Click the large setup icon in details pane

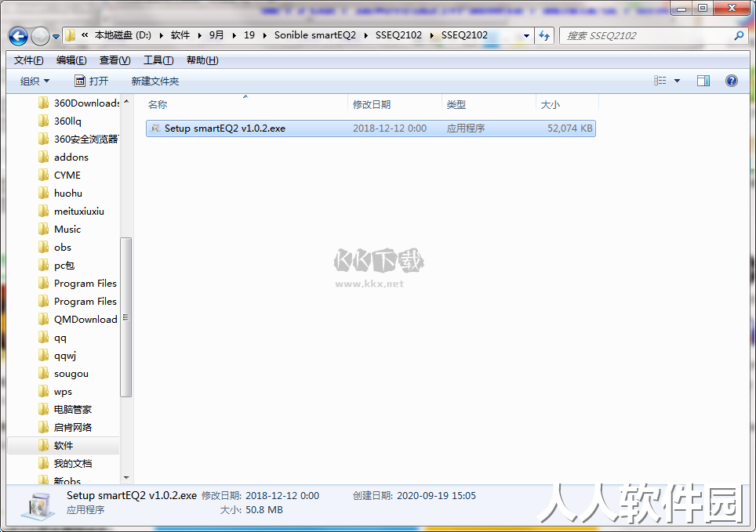[x=37, y=506]
